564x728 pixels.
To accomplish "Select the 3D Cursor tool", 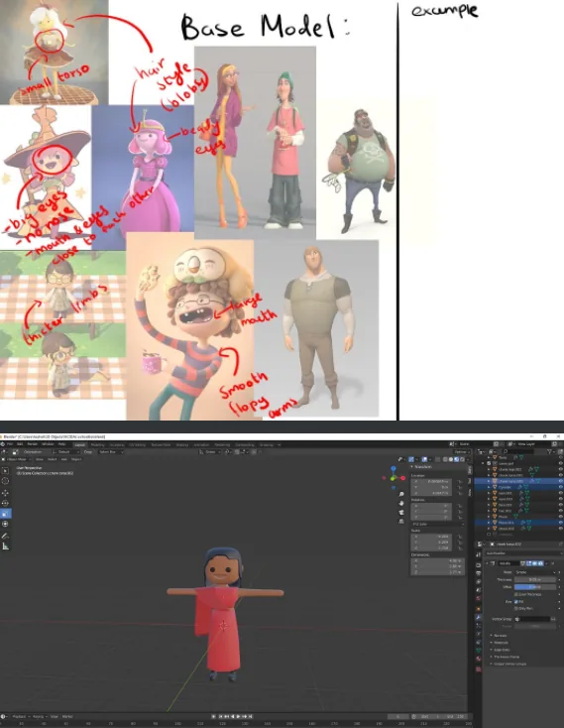I will tap(5, 481).
